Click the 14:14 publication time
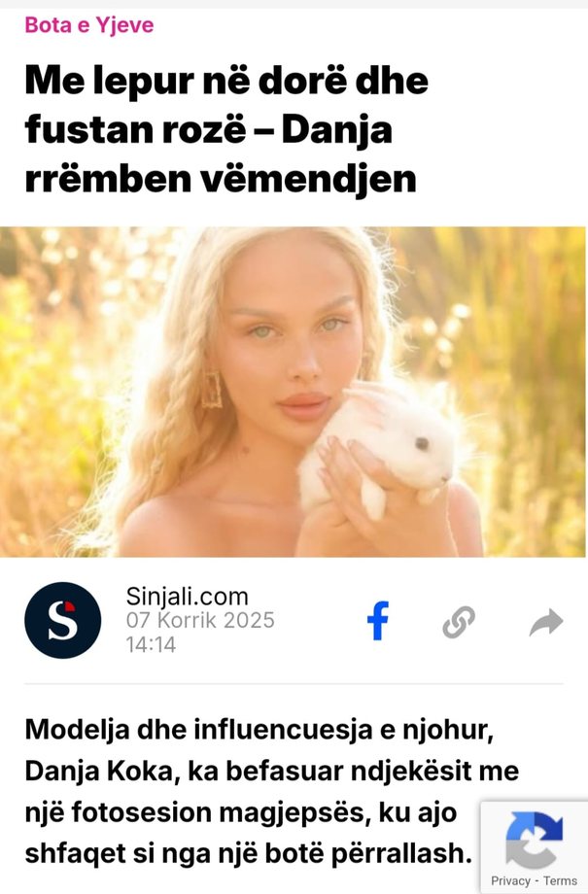 coord(151,645)
